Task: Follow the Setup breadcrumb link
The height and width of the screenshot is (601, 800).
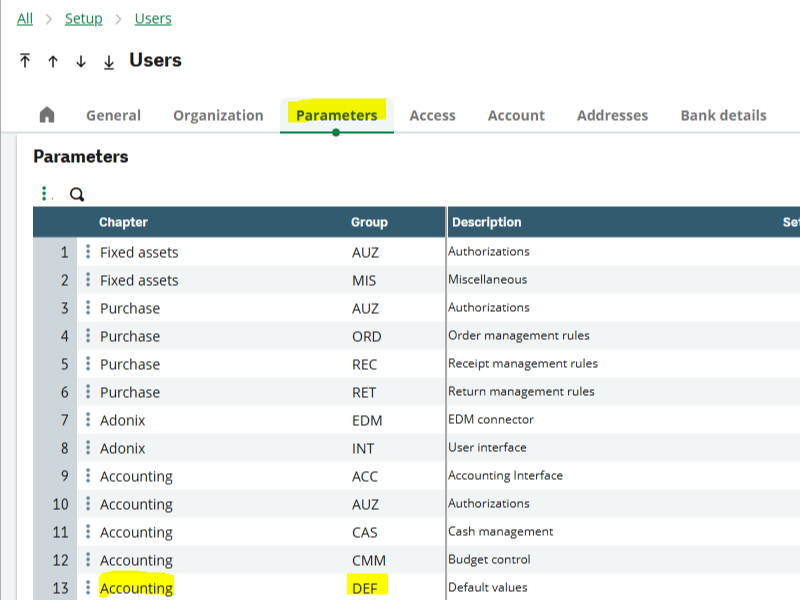Action: click(x=83, y=18)
